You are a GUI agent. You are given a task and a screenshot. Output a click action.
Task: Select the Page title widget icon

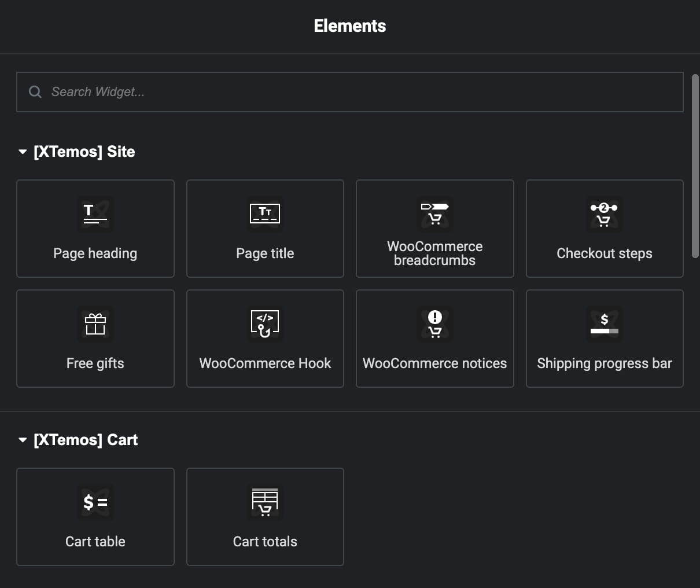click(265, 214)
